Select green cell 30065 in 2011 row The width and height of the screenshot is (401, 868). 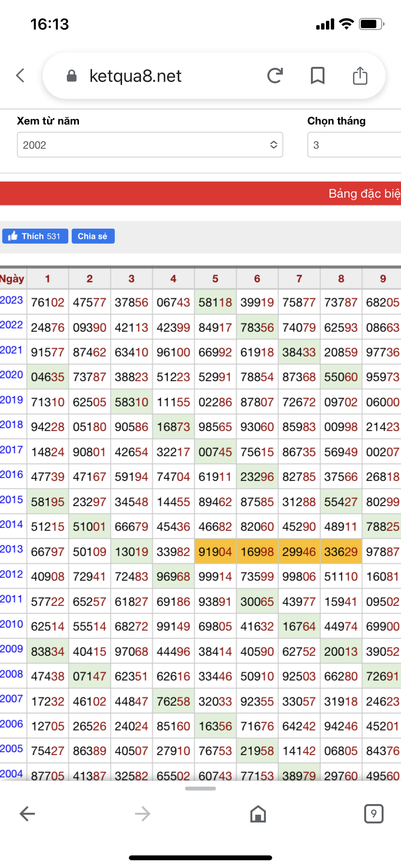(257, 602)
